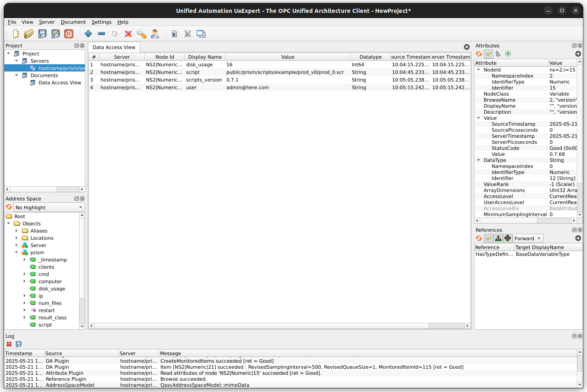The image size is (587, 392).
Task: Select the restart method node
Action: (x=47, y=310)
